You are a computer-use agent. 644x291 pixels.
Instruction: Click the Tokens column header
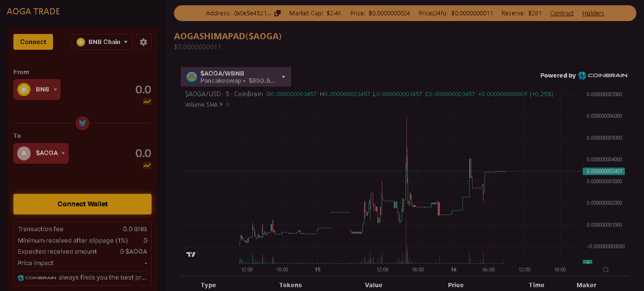coord(290,285)
